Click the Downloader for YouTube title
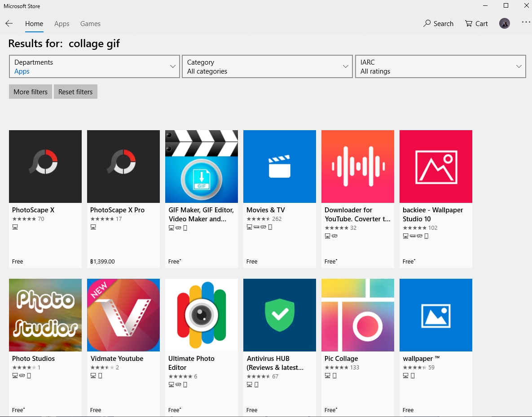This screenshot has width=532, height=417. click(357, 215)
